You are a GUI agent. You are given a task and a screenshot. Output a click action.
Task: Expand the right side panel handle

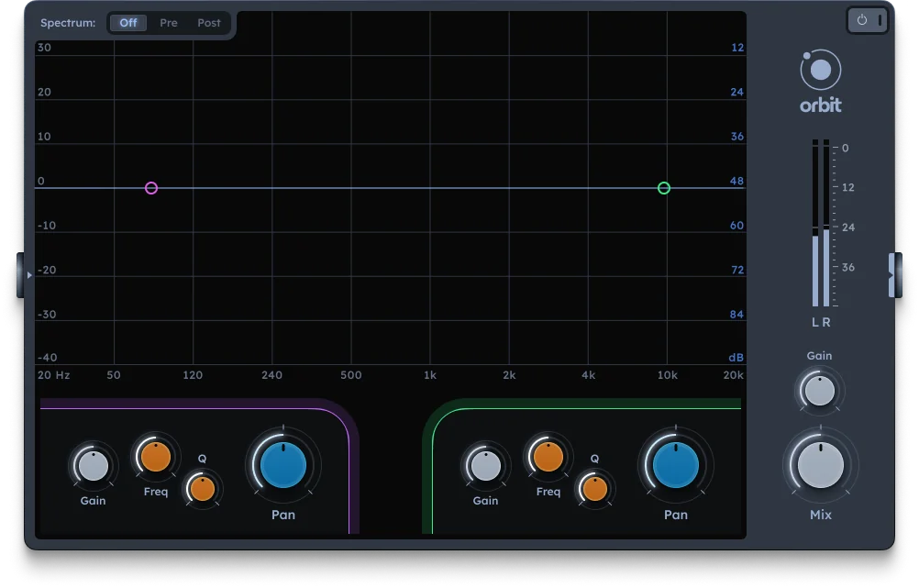[892, 274]
